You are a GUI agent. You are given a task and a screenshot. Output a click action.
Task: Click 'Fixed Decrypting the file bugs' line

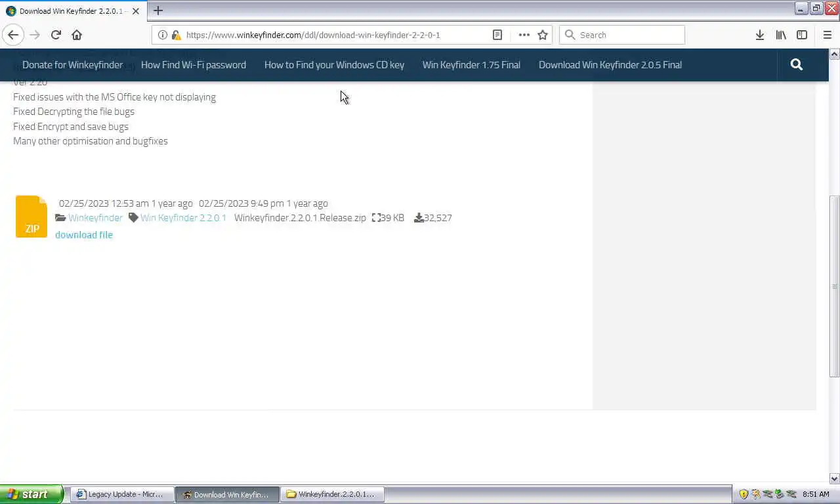point(73,112)
